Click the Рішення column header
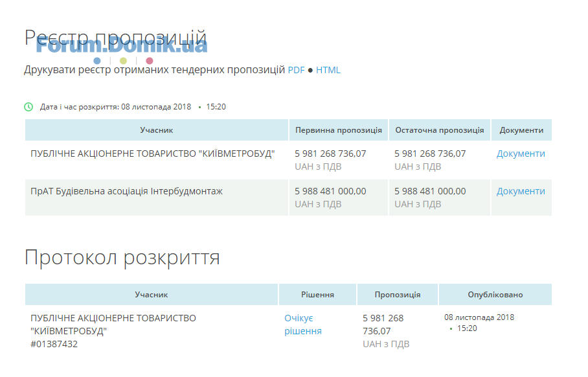588x377 pixels. pyautogui.click(x=317, y=295)
